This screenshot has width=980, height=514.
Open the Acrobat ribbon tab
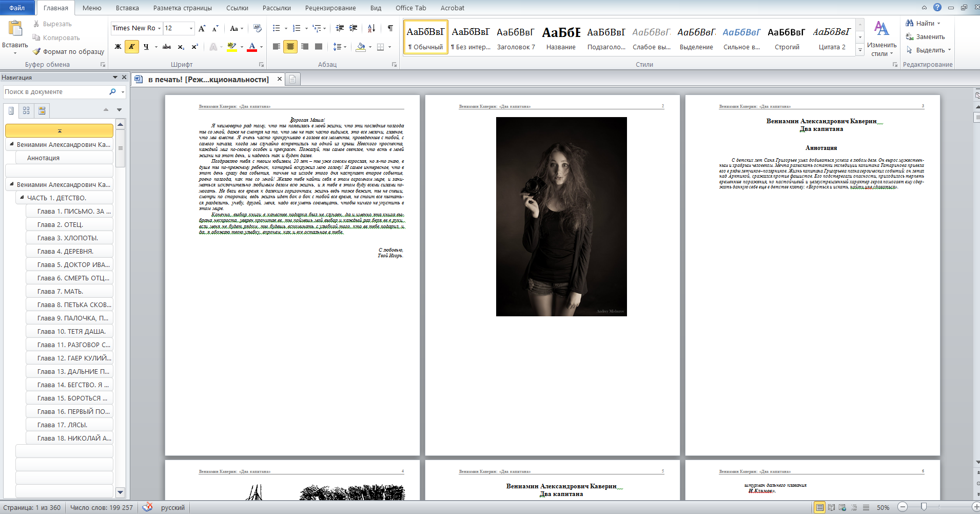click(453, 8)
